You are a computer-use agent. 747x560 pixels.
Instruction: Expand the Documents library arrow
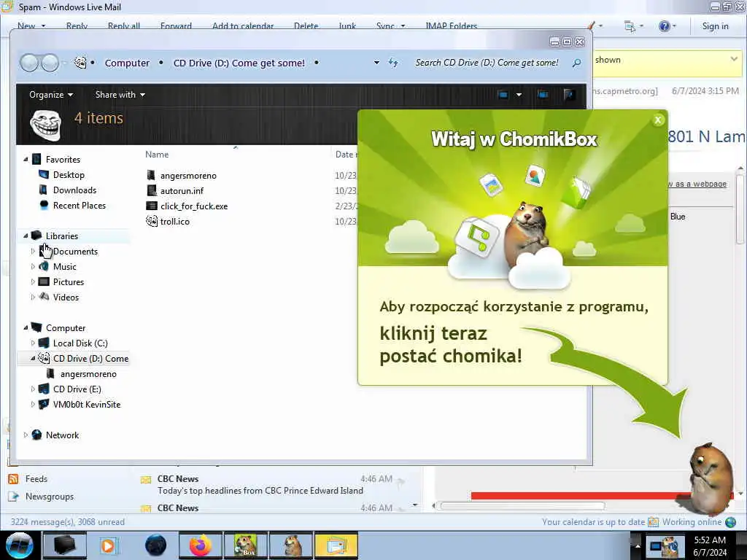(33, 251)
